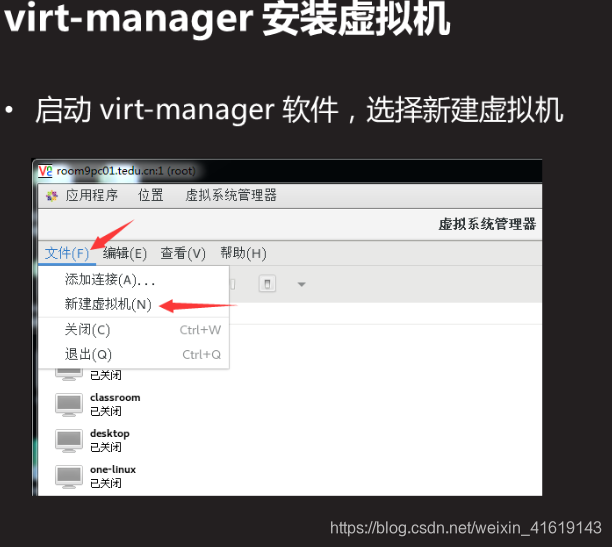Click the desktop VM monitor icon
Viewport: 612px width, 547px height.
(x=69, y=440)
